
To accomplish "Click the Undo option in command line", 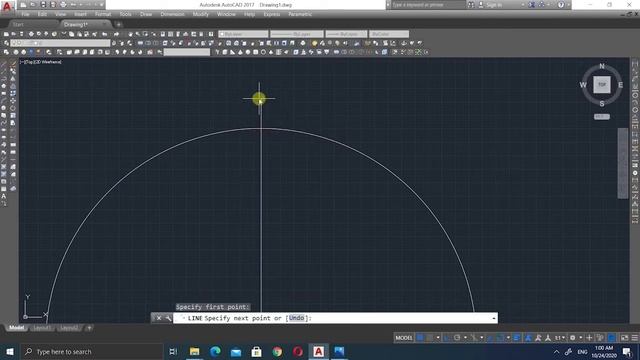I will click(x=297, y=318).
